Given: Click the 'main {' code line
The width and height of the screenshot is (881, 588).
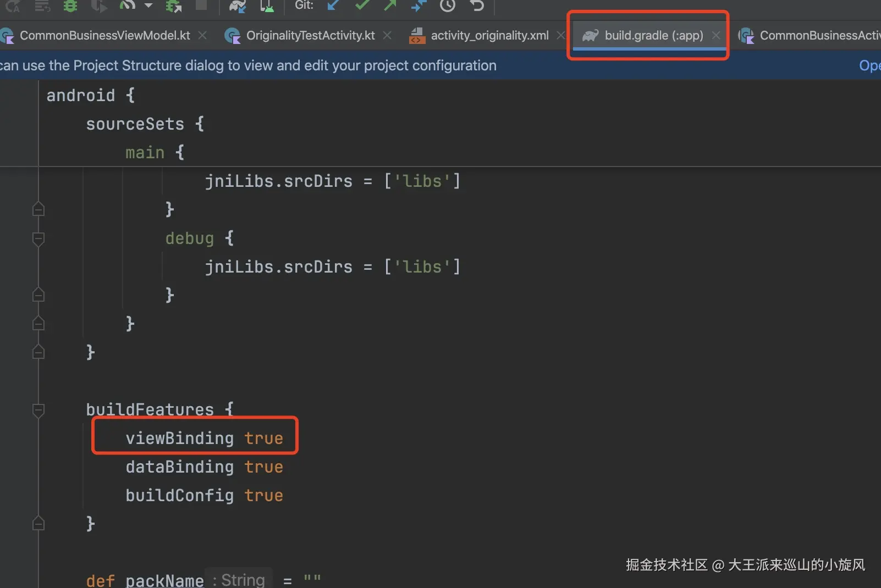Looking at the screenshot, I should 155,153.
